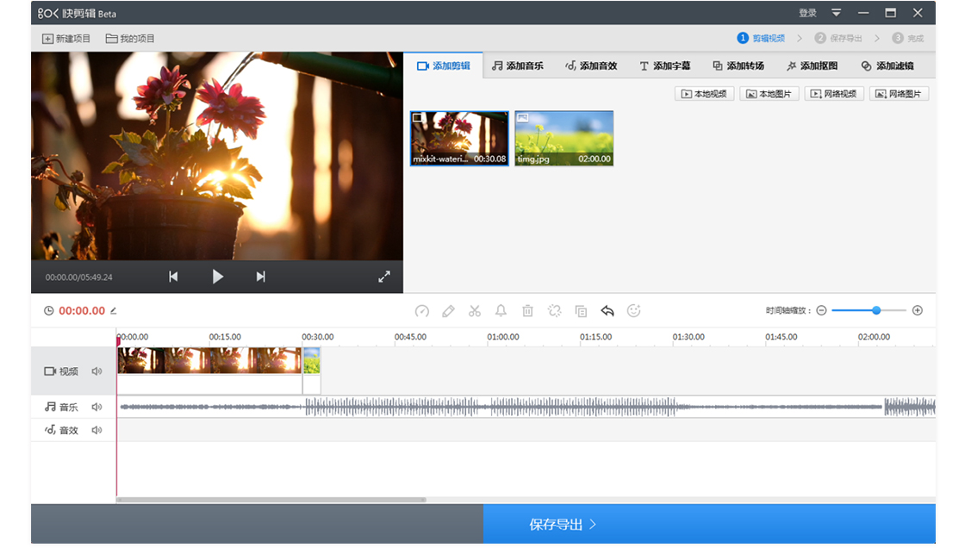Click the trash delete icon
The width and height of the screenshot is (965, 560).
pyautogui.click(x=528, y=311)
